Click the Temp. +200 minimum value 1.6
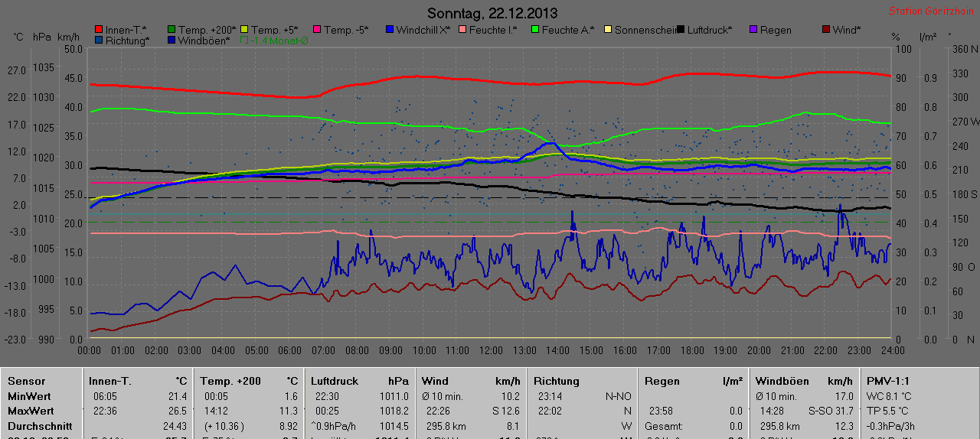This screenshot has width=980, height=439. click(291, 396)
